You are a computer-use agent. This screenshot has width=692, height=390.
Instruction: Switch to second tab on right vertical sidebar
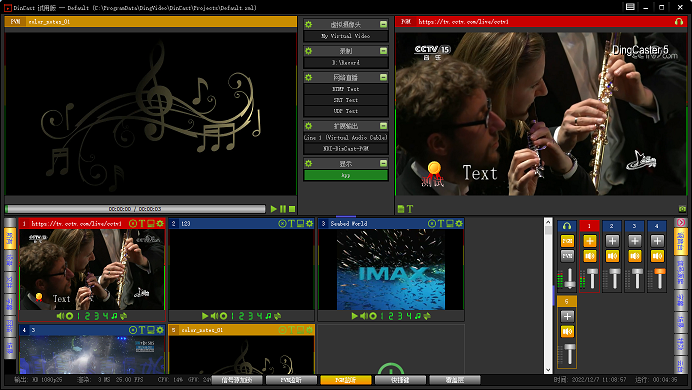(681, 270)
